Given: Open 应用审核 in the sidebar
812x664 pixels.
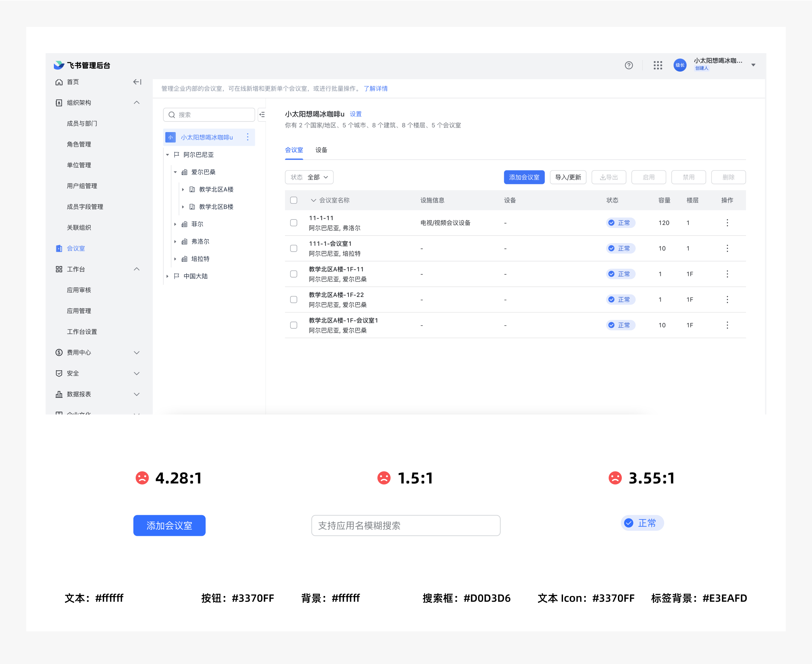Looking at the screenshot, I should click(79, 290).
